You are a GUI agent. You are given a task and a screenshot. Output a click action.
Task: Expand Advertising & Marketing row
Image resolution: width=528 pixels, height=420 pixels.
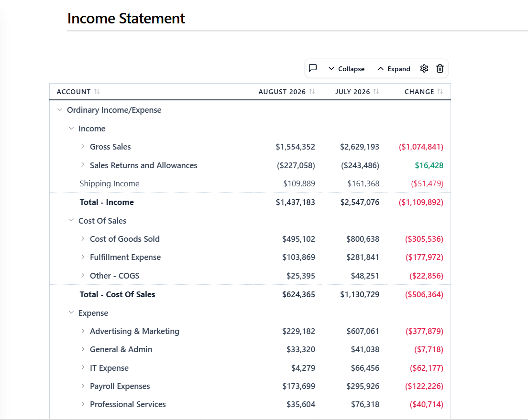click(x=83, y=331)
